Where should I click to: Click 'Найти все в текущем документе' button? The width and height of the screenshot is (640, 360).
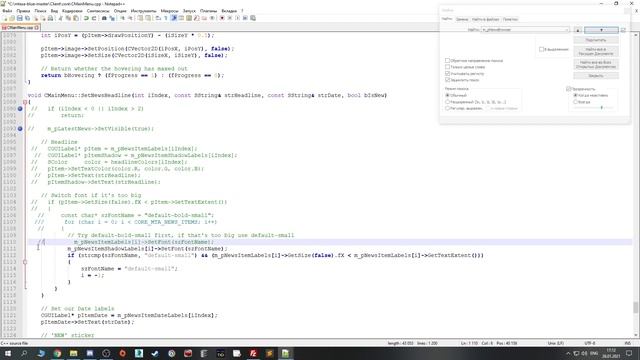[596, 51]
